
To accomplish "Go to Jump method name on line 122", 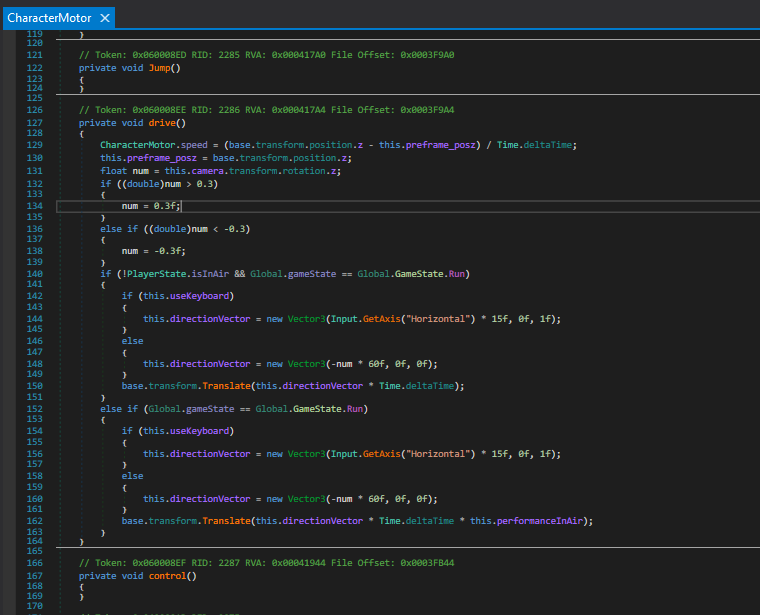I will 159,68.
